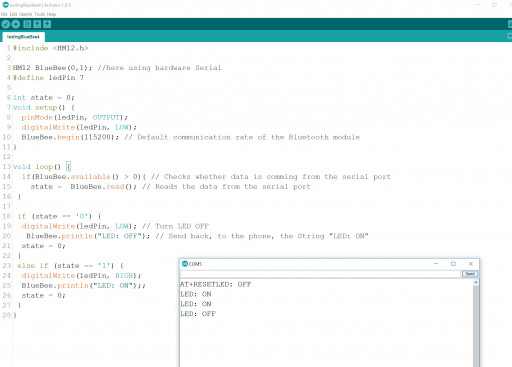Viewport: 512px width, 367px height.
Task: Click 'digitalWrite(ledPin, LOW);' on line 9
Action: tap(79, 127)
